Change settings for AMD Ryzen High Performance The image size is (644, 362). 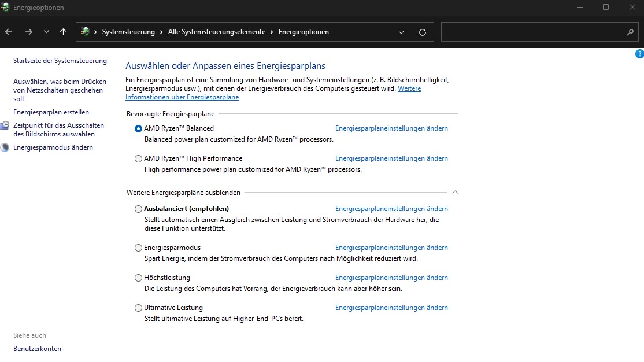[x=391, y=158]
